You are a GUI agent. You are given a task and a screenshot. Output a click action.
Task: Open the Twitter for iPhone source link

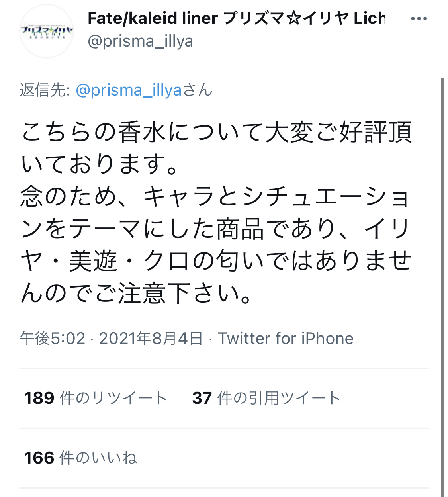pyautogui.click(x=286, y=339)
